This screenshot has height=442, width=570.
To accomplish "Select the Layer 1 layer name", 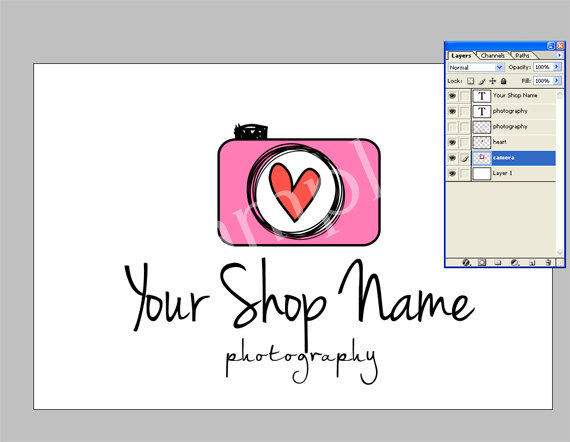I will 502,173.
